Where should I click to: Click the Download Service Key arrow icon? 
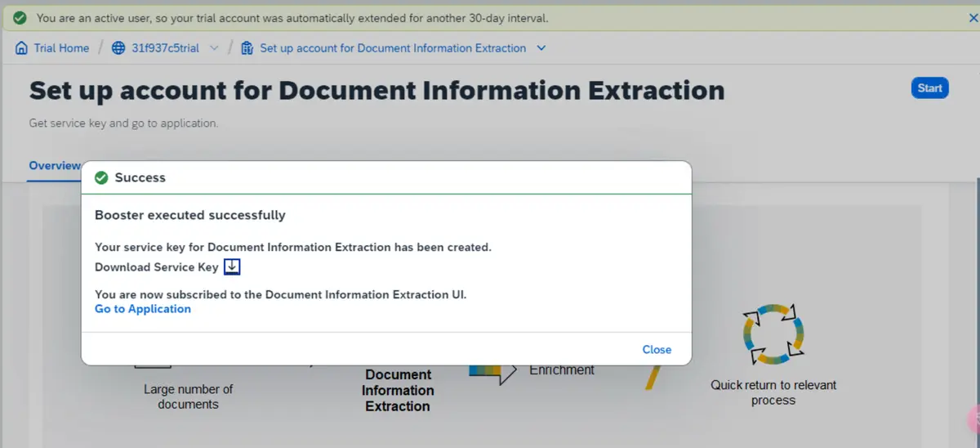[x=232, y=267]
